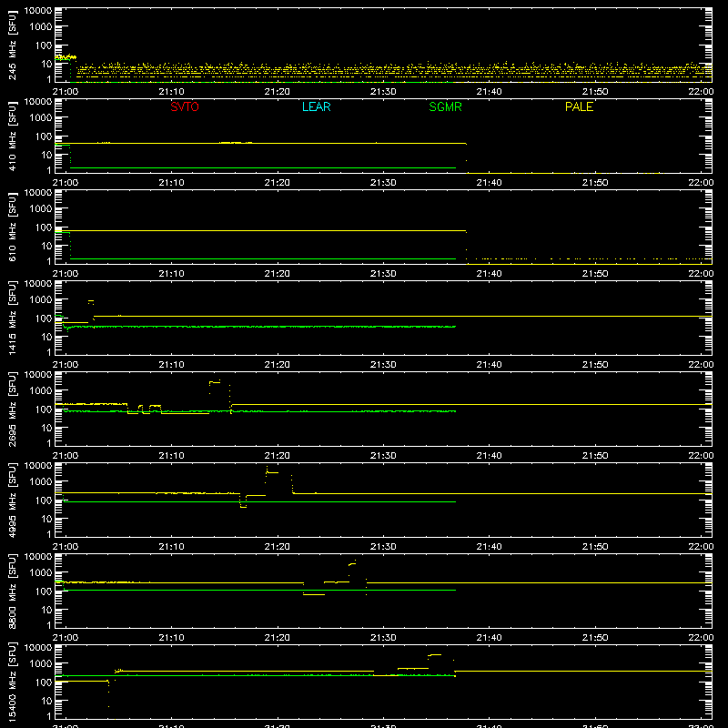Click the yellow burst peak in 2695 MHz plot
The image size is (728, 728).
215,382
